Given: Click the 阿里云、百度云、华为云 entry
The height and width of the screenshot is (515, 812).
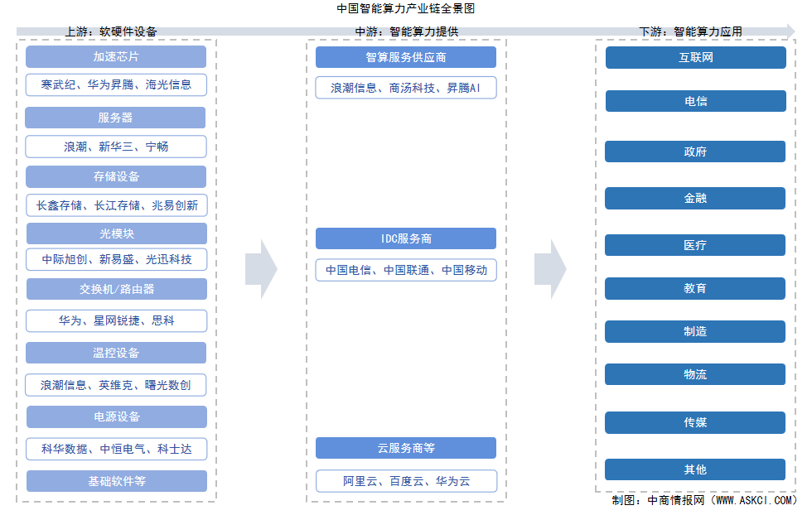Looking at the screenshot, I should coord(405,480).
